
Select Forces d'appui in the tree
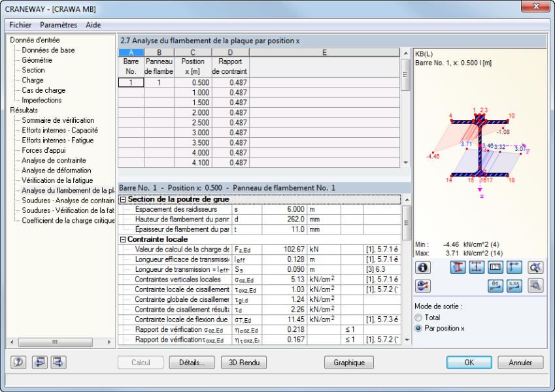coord(44,150)
